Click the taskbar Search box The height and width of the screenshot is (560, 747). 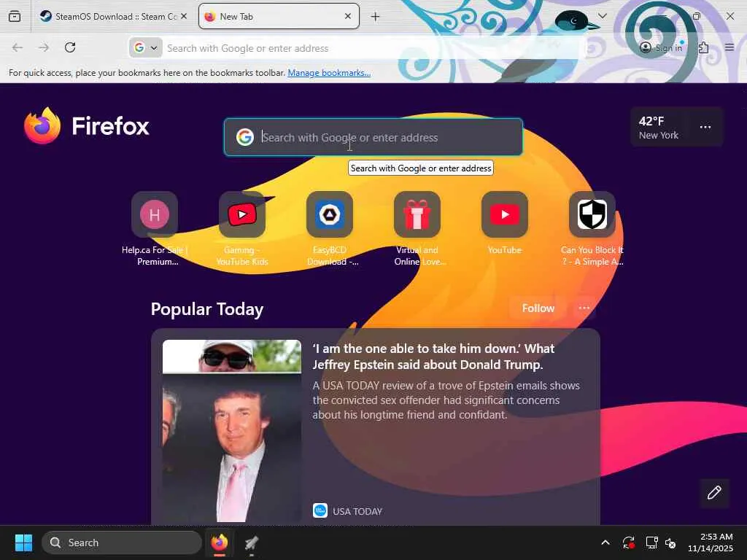click(122, 542)
